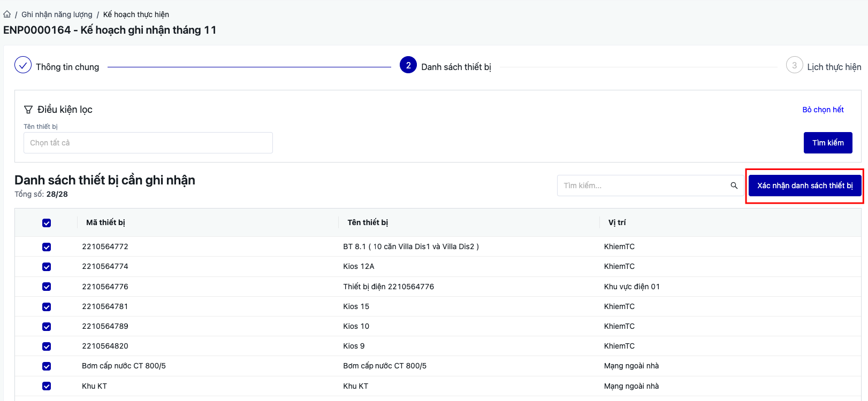Toggle the select-all header checkbox
Viewport: 868px width, 401px height.
[x=47, y=223]
